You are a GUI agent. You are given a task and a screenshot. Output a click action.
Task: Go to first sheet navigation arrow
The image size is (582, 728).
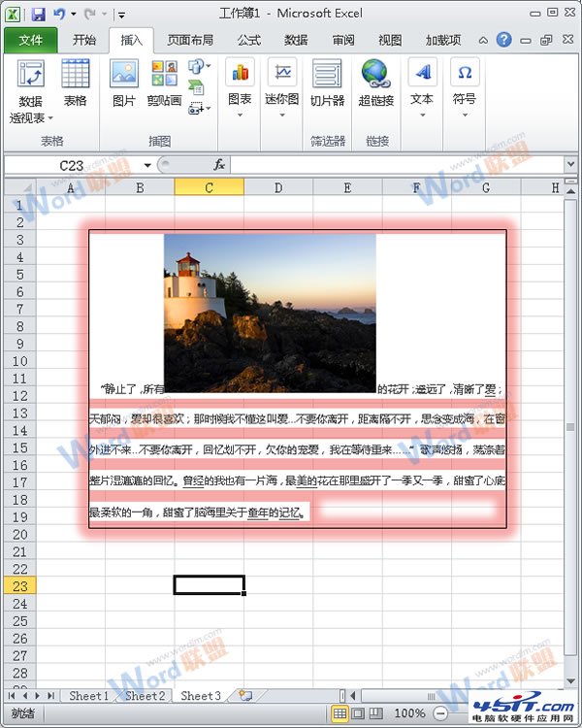click(12, 696)
